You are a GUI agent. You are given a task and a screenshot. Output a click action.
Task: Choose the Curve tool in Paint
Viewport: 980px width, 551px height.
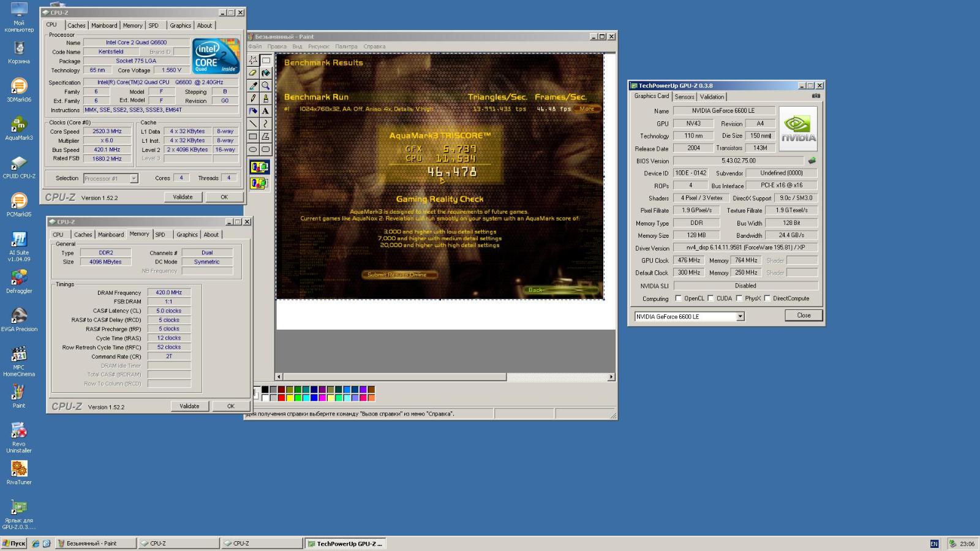[266, 124]
